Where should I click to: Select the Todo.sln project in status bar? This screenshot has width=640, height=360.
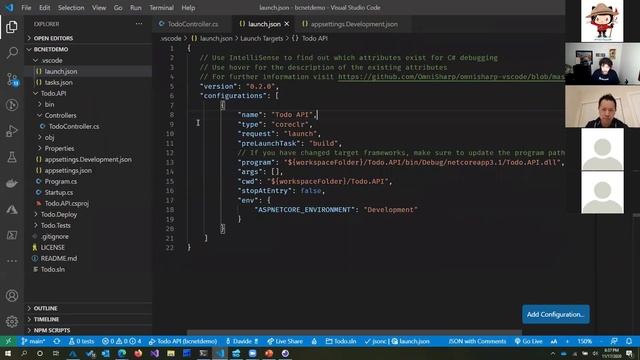tap(341, 341)
